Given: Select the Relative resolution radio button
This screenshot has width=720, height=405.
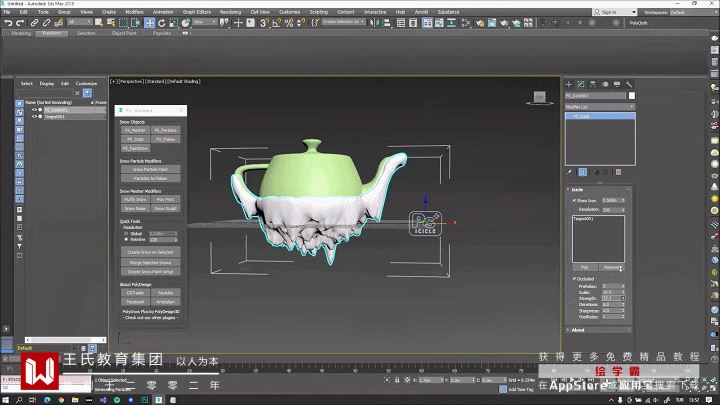Looking at the screenshot, I should coord(126,240).
